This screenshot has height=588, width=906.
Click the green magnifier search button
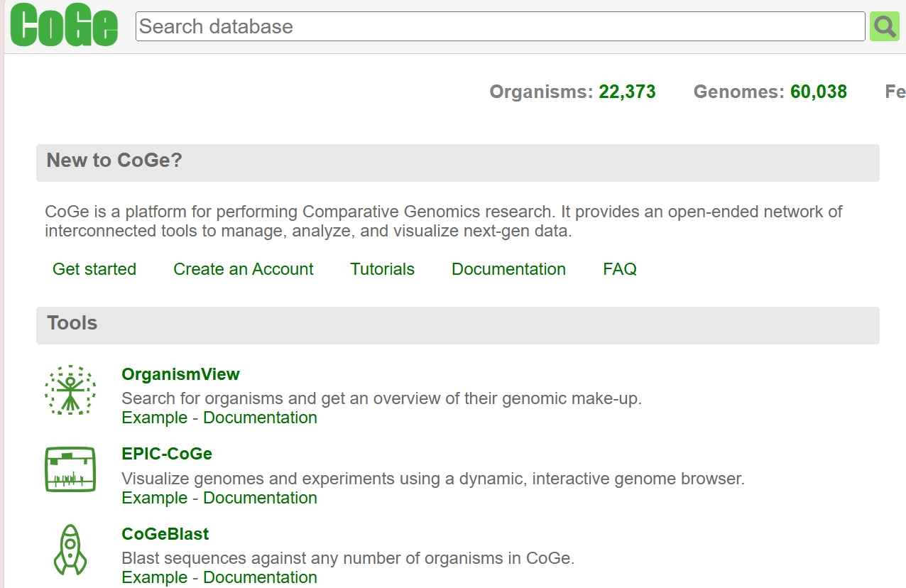885,27
